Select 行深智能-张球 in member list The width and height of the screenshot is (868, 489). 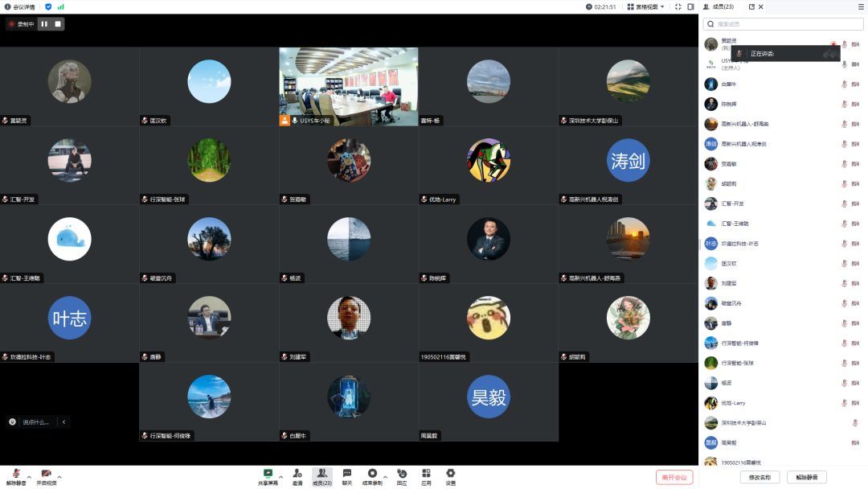point(783,364)
